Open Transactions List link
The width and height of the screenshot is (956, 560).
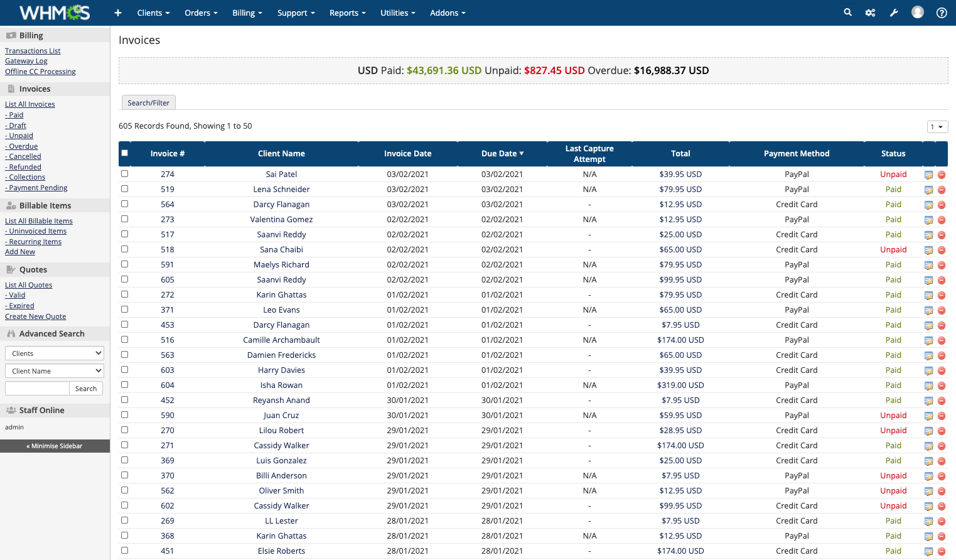(33, 51)
